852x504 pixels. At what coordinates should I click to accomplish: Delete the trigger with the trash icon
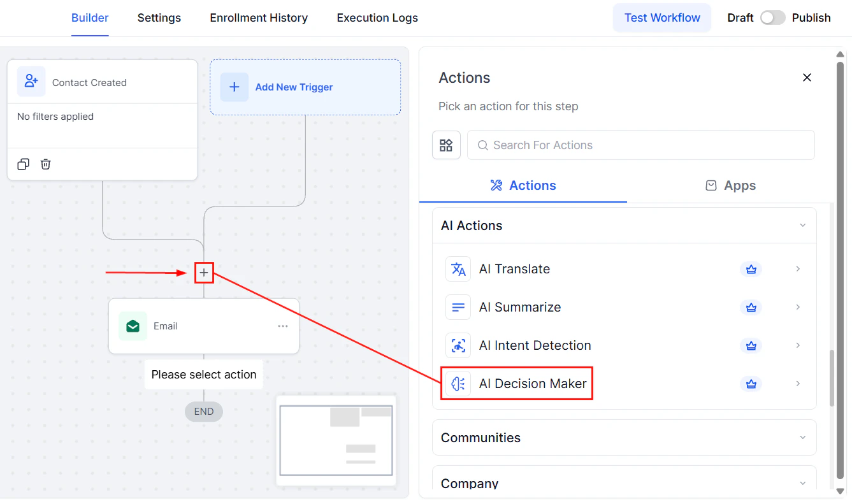45,164
